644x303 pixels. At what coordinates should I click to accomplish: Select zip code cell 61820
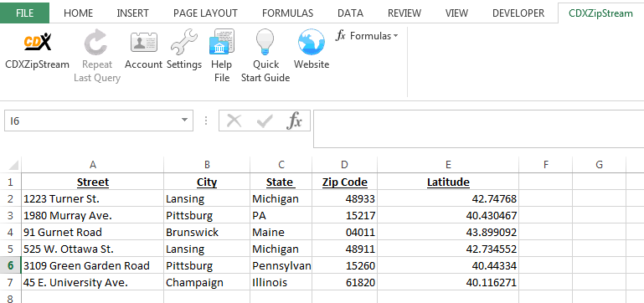point(344,282)
